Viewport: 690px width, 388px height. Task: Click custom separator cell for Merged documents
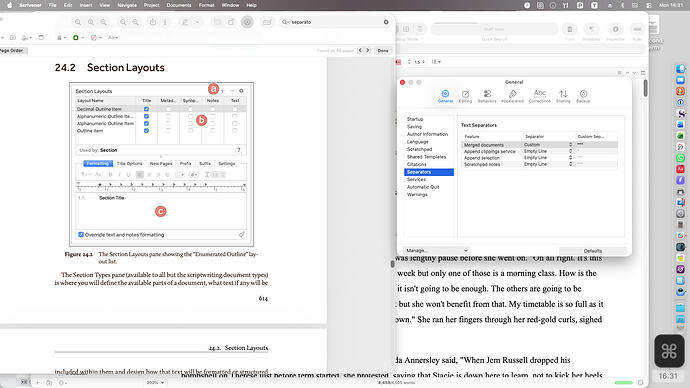pos(596,145)
